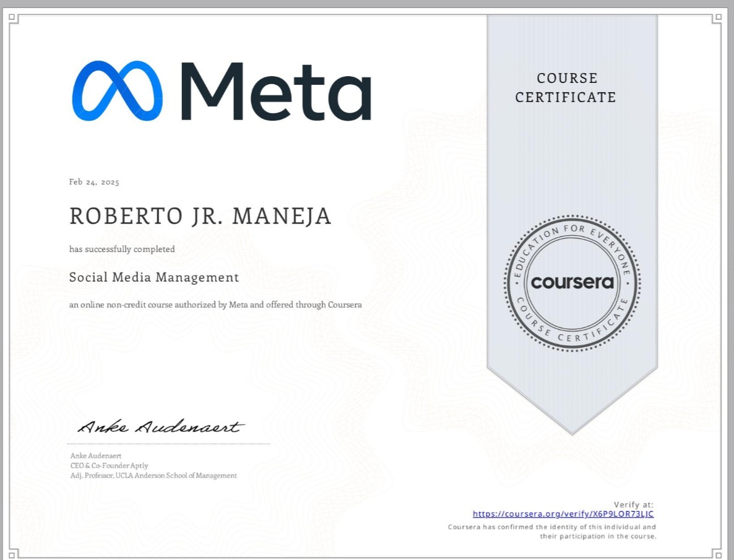Click the Meta infinity logo
The height and width of the screenshot is (560, 734).
tap(118, 91)
